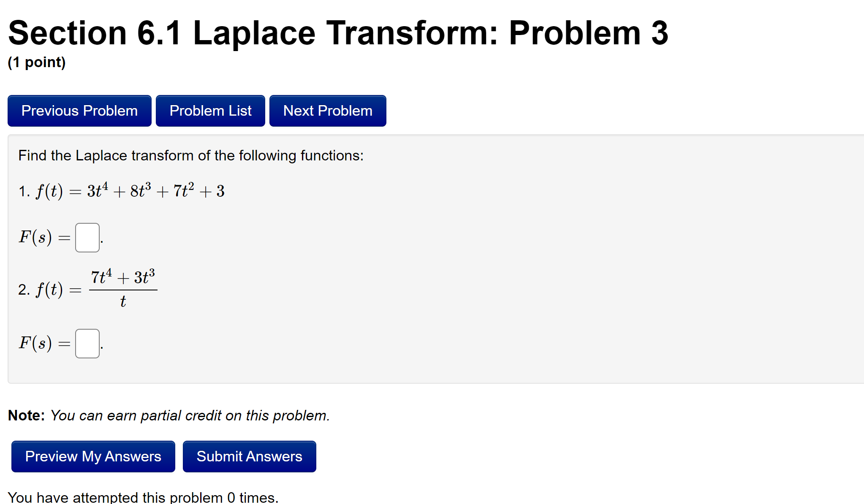Click the page heading Section 6.1 Laplace Transform
Image resolution: width=864 pixels, height=504 pixels.
[338, 32]
